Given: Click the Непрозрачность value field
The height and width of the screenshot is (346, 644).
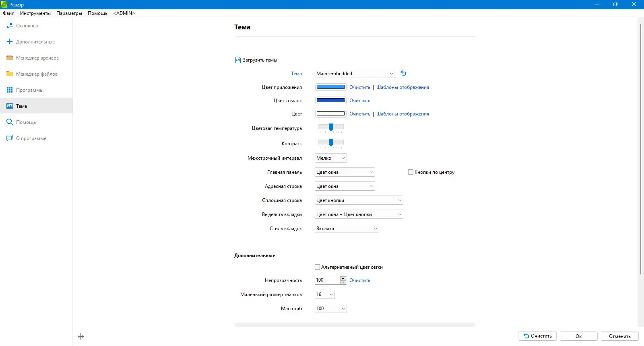Looking at the screenshot, I should click(x=327, y=280).
